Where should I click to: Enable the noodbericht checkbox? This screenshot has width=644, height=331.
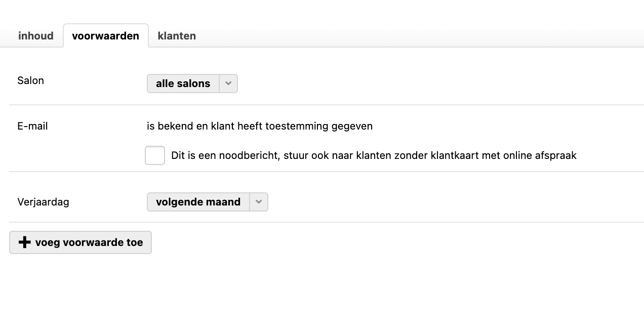tap(155, 155)
